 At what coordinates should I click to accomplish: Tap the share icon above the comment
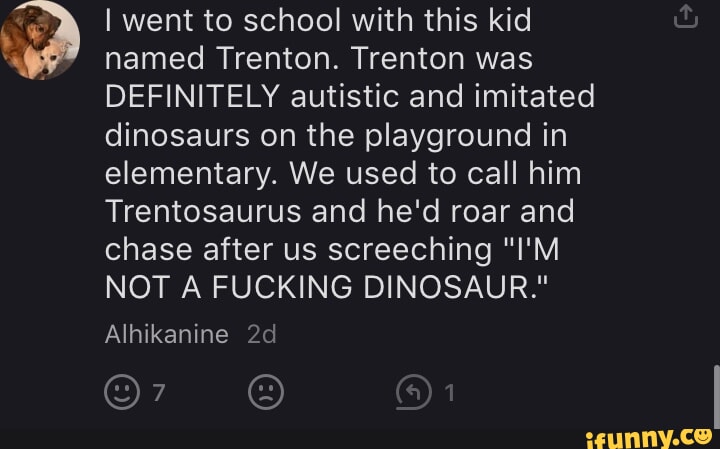coord(686,18)
